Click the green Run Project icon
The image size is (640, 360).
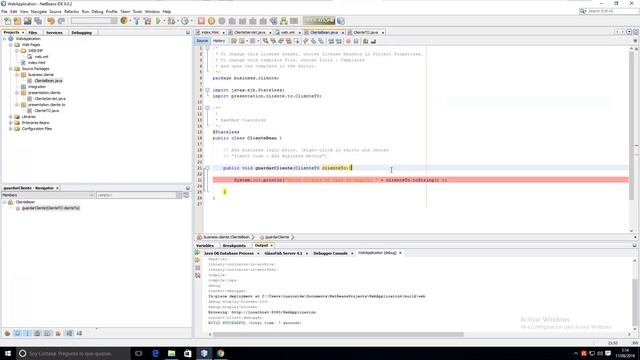click(x=158, y=21)
